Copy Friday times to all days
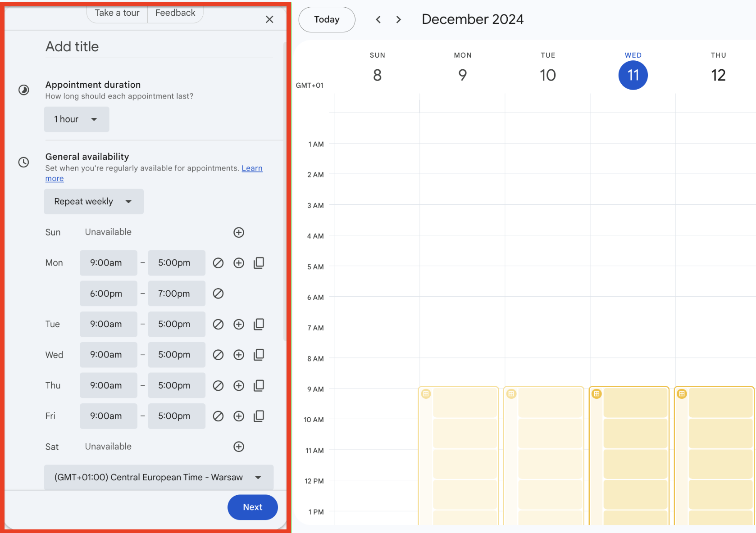The image size is (756, 533). [259, 416]
